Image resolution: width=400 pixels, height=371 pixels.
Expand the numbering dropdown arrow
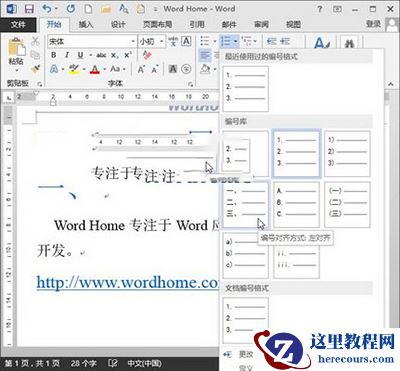[x=235, y=41]
